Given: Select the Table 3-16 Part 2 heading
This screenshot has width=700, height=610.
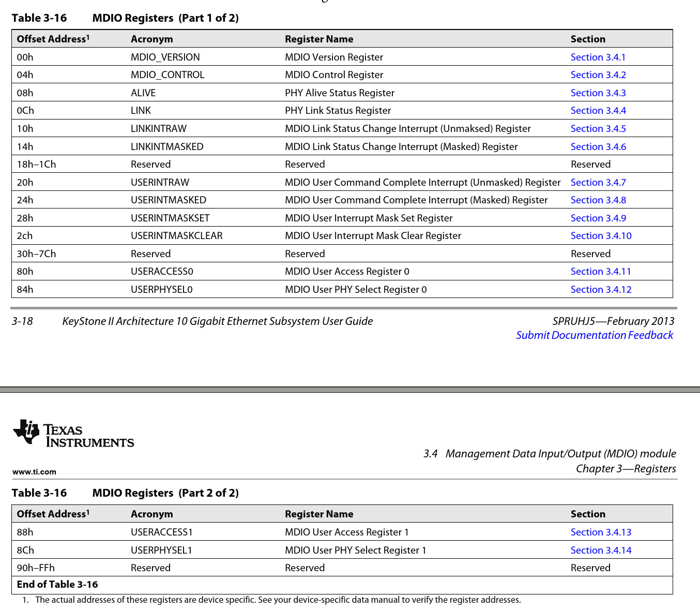Looking at the screenshot, I should (x=126, y=493).
